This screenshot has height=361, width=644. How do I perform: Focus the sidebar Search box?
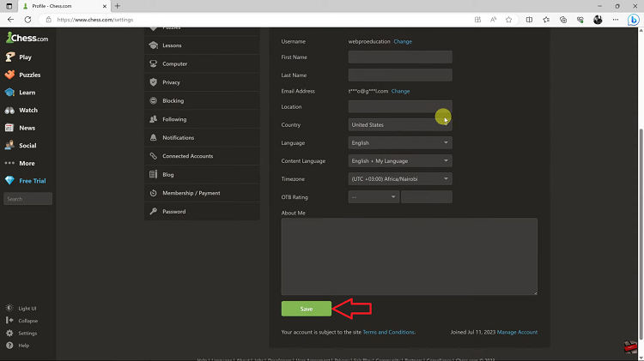[28, 199]
